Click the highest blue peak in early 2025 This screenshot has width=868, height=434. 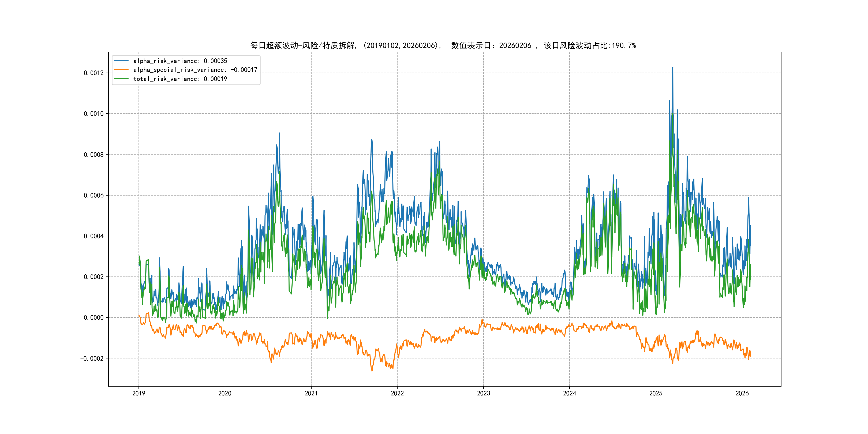coord(672,68)
